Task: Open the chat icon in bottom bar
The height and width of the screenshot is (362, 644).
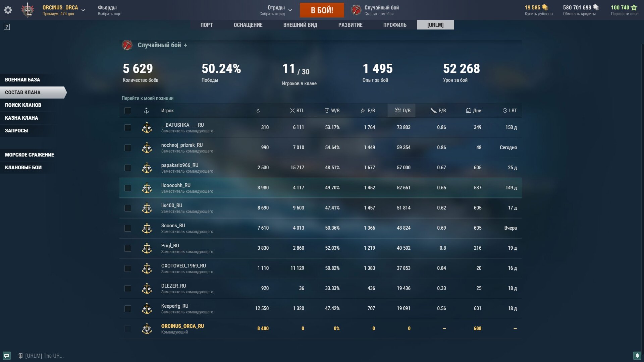Action: (7, 356)
